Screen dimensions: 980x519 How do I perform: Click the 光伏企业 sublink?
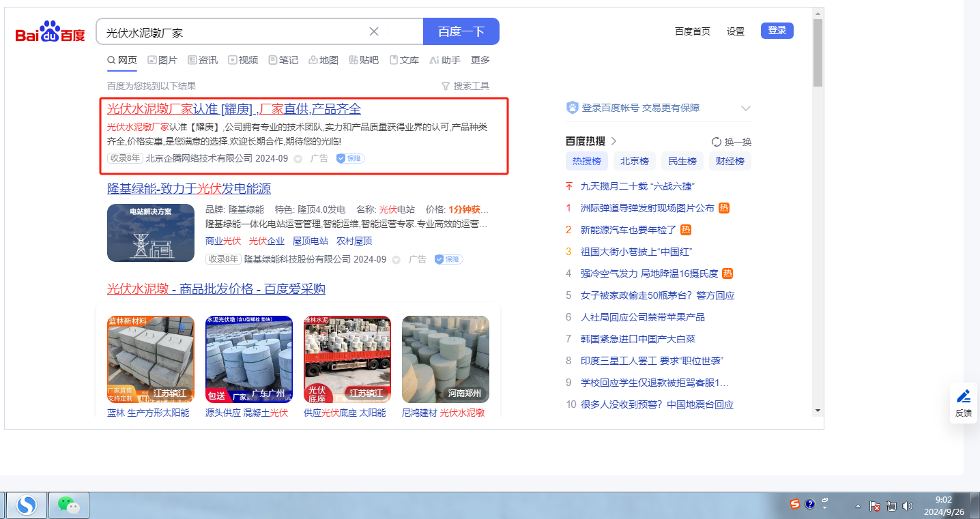267,241
